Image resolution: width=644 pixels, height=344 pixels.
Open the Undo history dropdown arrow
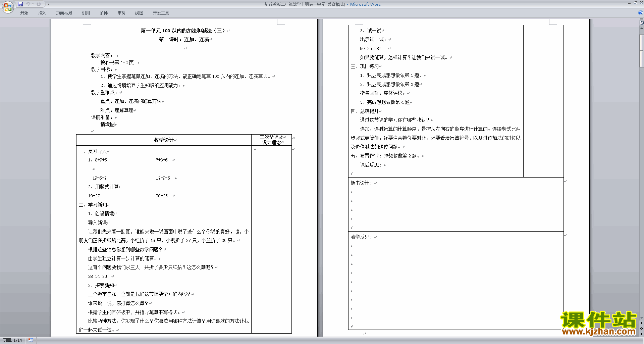33,4
